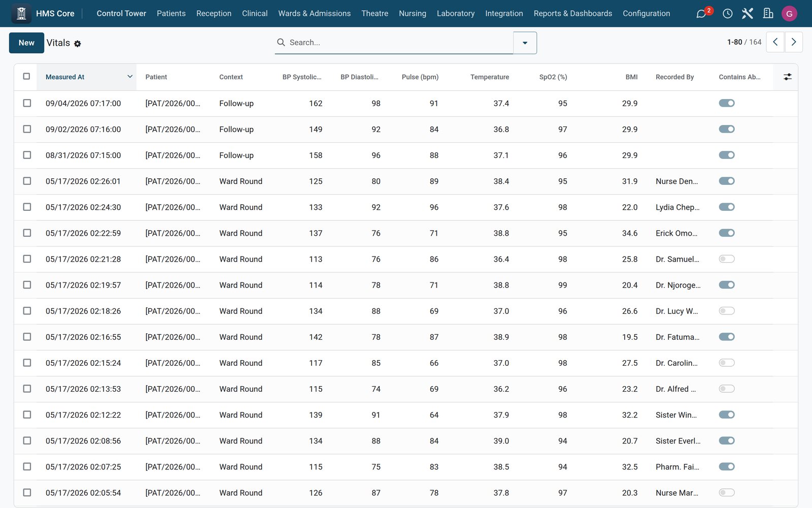The height and width of the screenshot is (508, 812).
Task: Click the BMI value 34.6
Action: pyautogui.click(x=630, y=233)
